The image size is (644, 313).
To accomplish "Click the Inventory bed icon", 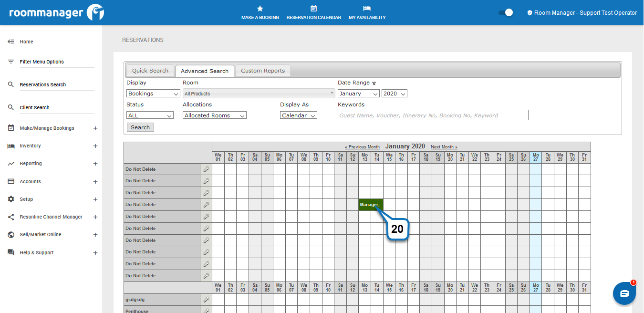I will coord(11,146).
